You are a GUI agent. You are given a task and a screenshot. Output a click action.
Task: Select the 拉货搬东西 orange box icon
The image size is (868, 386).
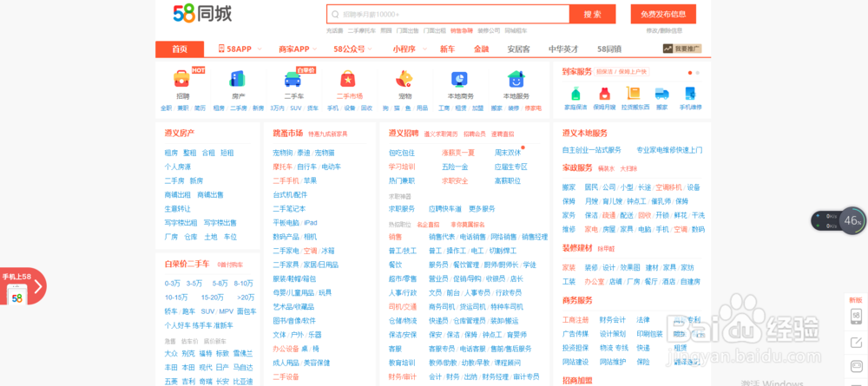pos(633,94)
